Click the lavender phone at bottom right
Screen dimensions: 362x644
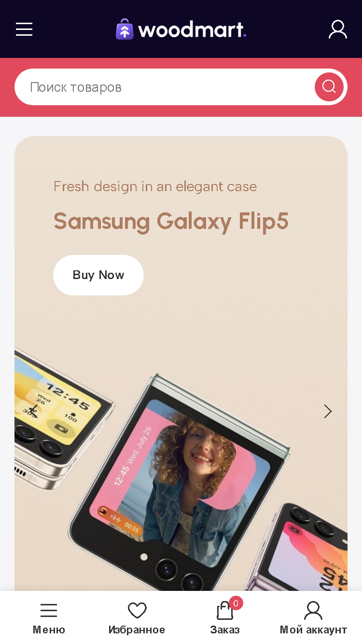click(x=309, y=550)
